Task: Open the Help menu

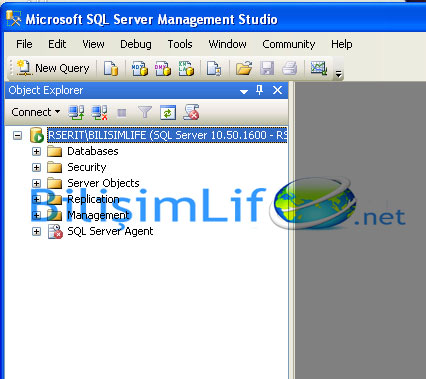Action: (x=342, y=44)
